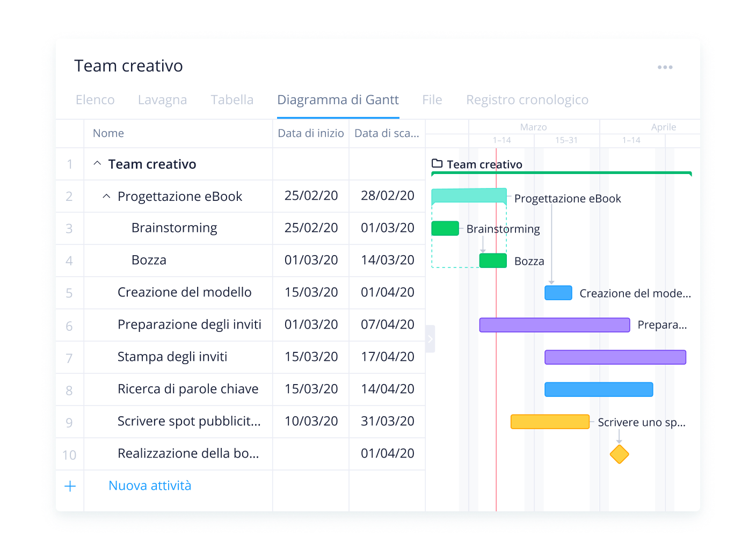Toggle the table panel collapse handle
756x550 pixels.
click(430, 339)
